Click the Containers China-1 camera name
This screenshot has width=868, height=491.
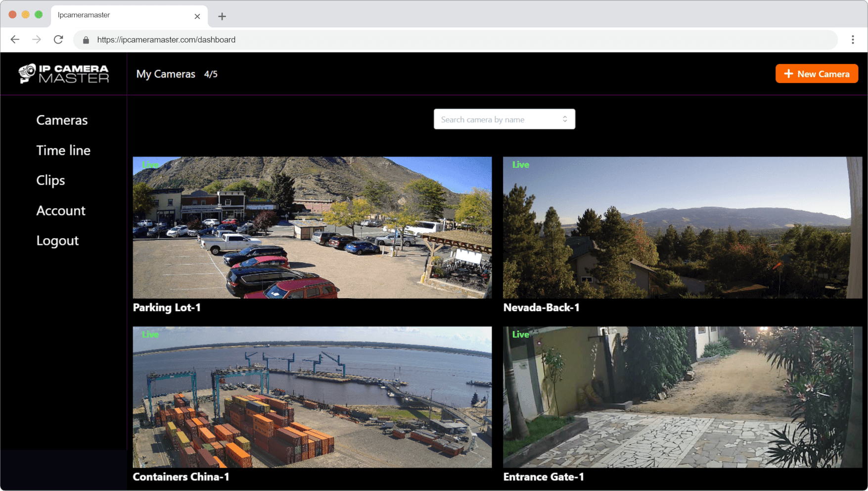point(181,477)
